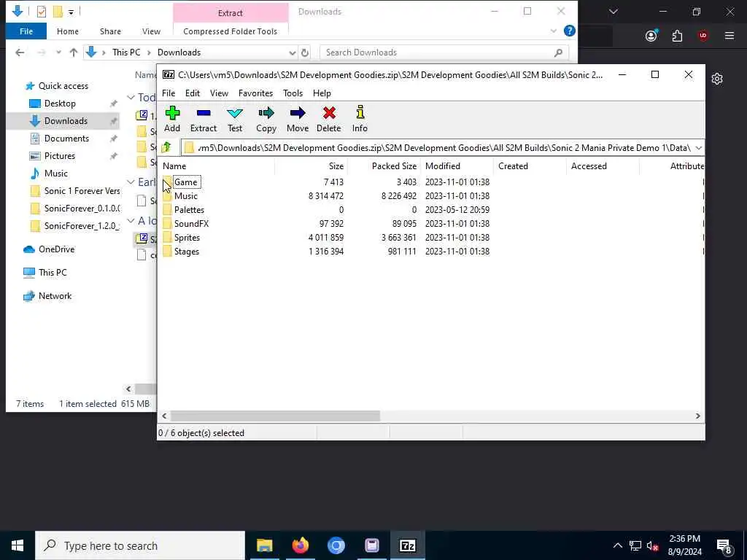Open the browser tab list chevron
Viewport: 747px width, 560px height.
[613, 12]
